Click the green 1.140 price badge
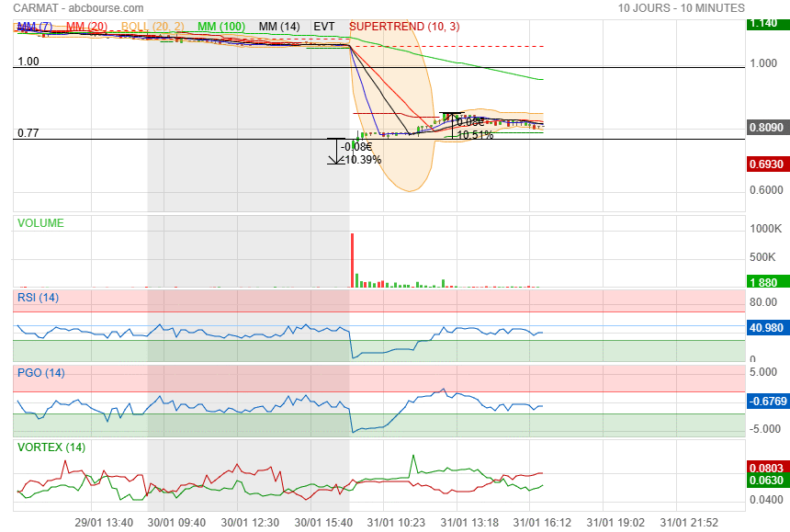790x532 pixels. [x=768, y=23]
